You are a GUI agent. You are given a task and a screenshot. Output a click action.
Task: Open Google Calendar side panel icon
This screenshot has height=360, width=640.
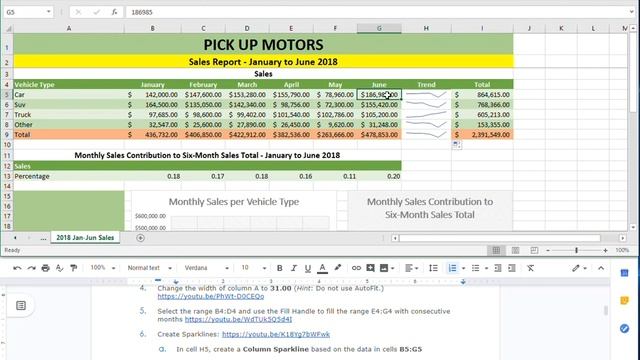click(x=624, y=273)
